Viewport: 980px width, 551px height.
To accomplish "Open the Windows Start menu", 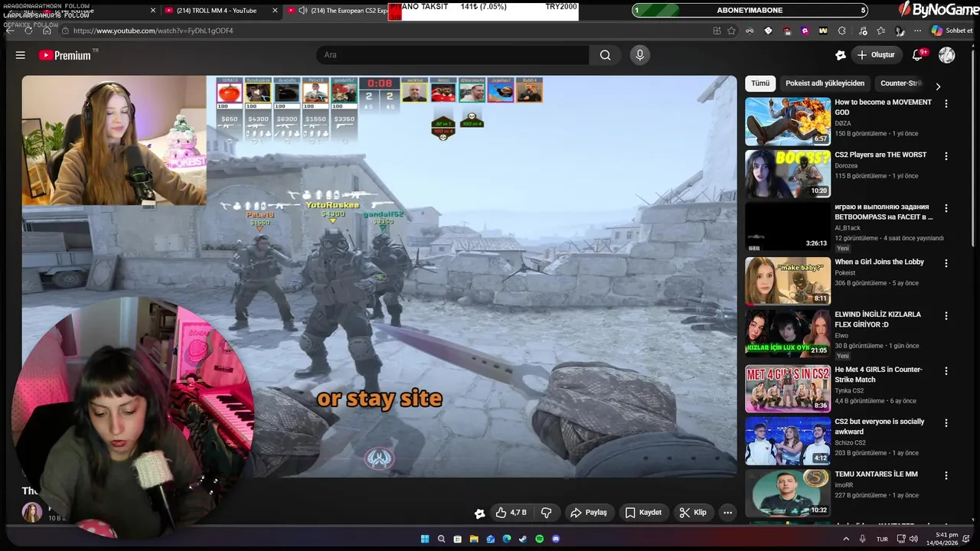I will tap(425, 539).
